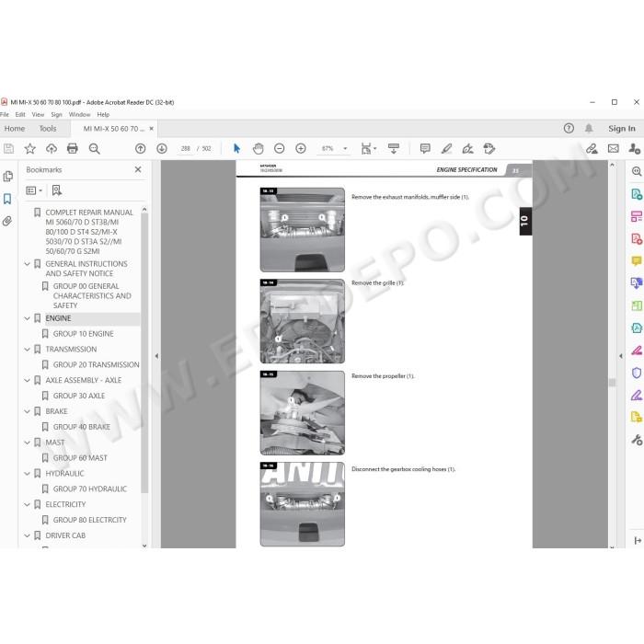Click the find current bookmark icon
This screenshot has width=644, height=644.
[57, 190]
